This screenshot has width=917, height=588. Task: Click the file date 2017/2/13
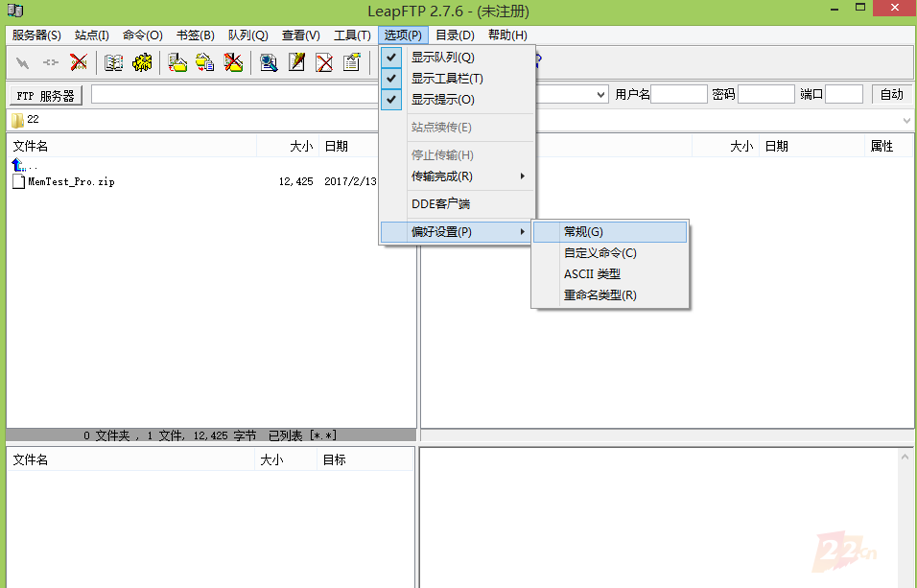point(350,182)
